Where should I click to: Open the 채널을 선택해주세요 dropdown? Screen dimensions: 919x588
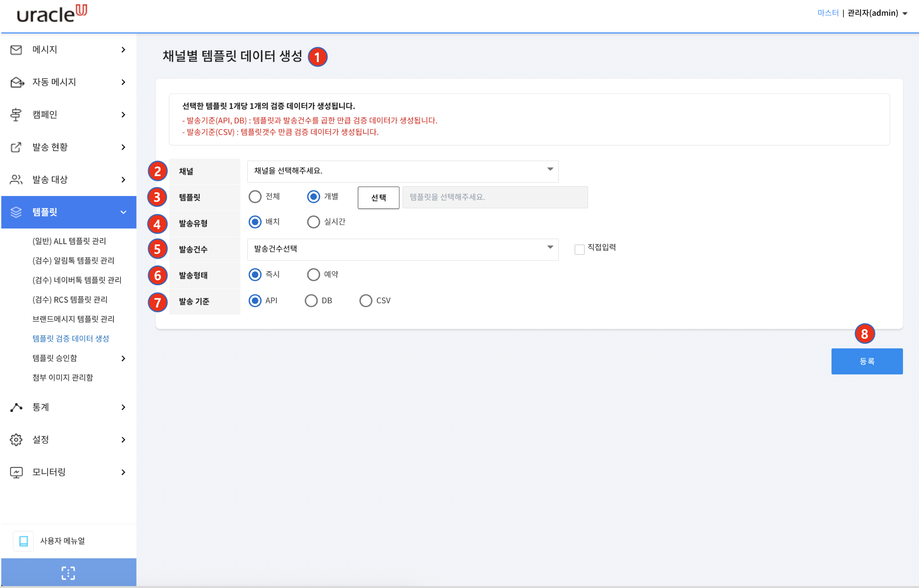tap(402, 171)
